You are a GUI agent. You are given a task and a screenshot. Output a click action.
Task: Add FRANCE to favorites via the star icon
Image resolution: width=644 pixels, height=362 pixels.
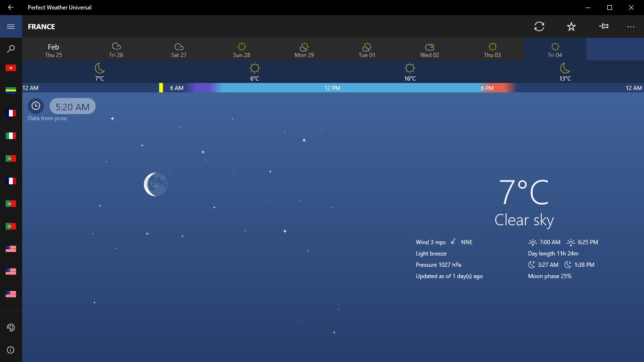571,26
